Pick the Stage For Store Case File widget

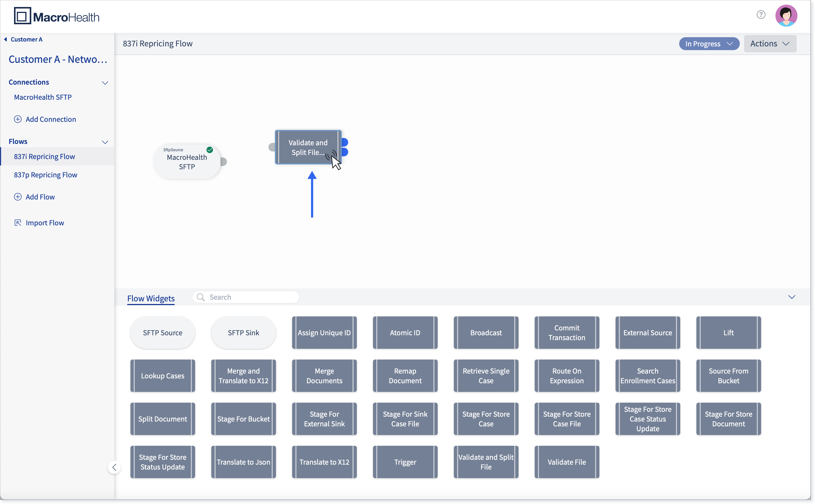coord(567,419)
